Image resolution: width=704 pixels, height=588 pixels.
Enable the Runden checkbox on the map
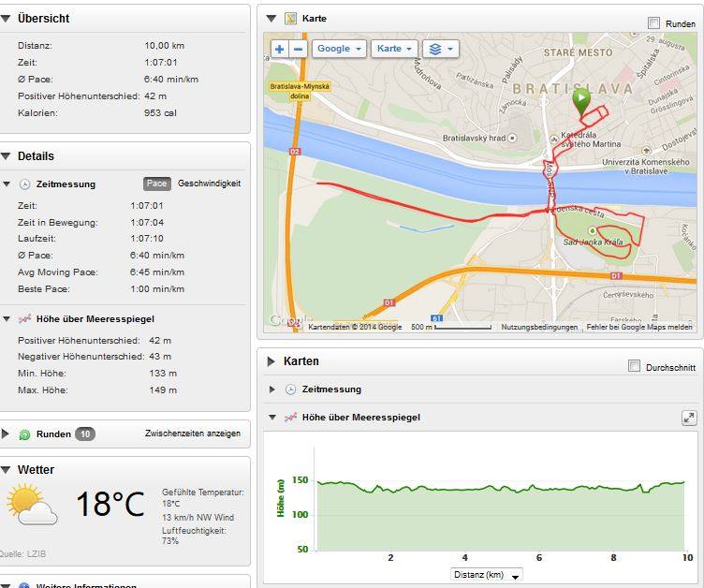(654, 23)
